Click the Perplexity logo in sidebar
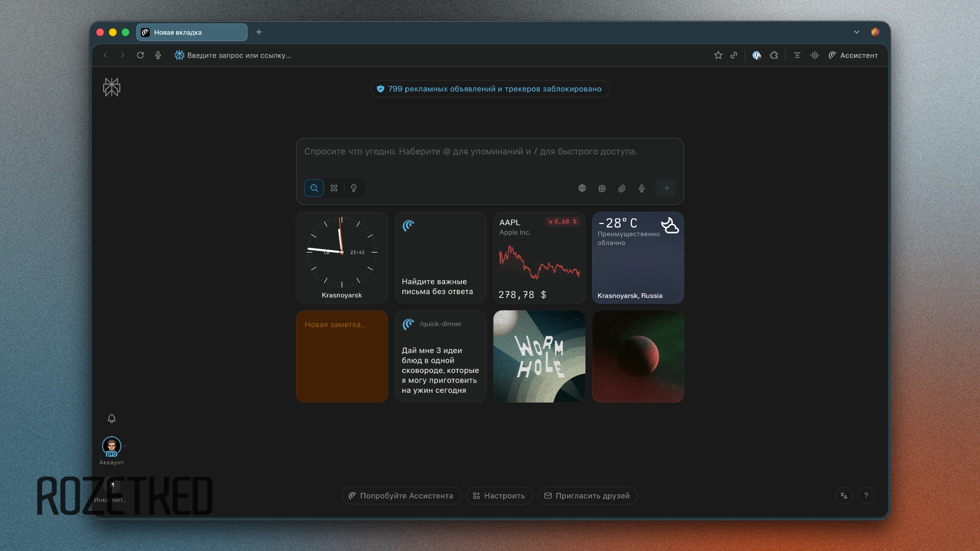 click(112, 87)
